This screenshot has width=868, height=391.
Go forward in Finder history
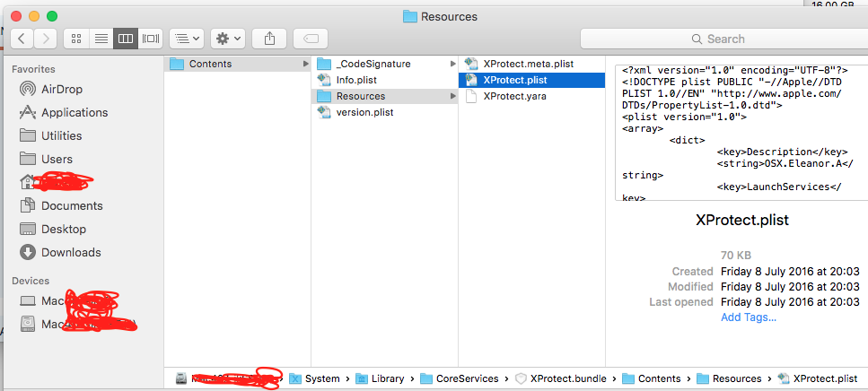(x=46, y=39)
